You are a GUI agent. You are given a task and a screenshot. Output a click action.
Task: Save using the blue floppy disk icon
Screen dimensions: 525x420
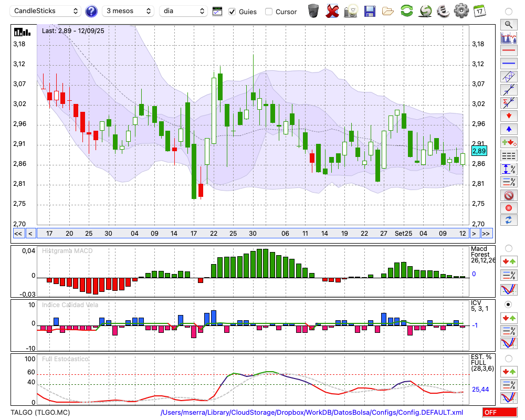pyautogui.click(x=370, y=11)
